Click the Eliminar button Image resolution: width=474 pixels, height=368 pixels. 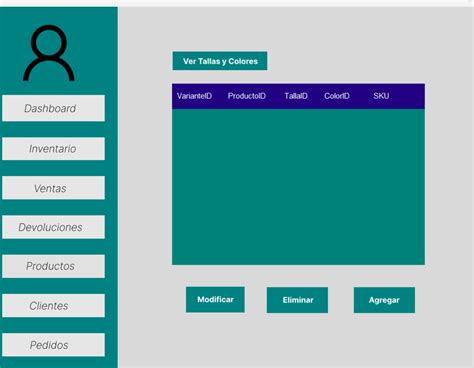tap(297, 300)
